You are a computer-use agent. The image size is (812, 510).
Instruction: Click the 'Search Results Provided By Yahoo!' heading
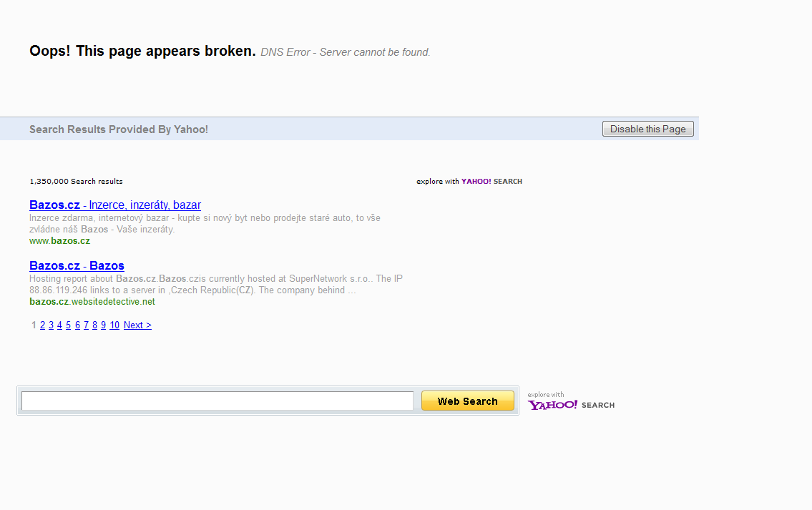pyautogui.click(x=119, y=129)
